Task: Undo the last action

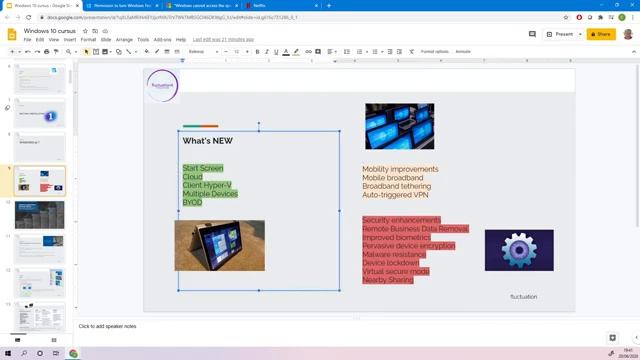Action: (x=28, y=52)
